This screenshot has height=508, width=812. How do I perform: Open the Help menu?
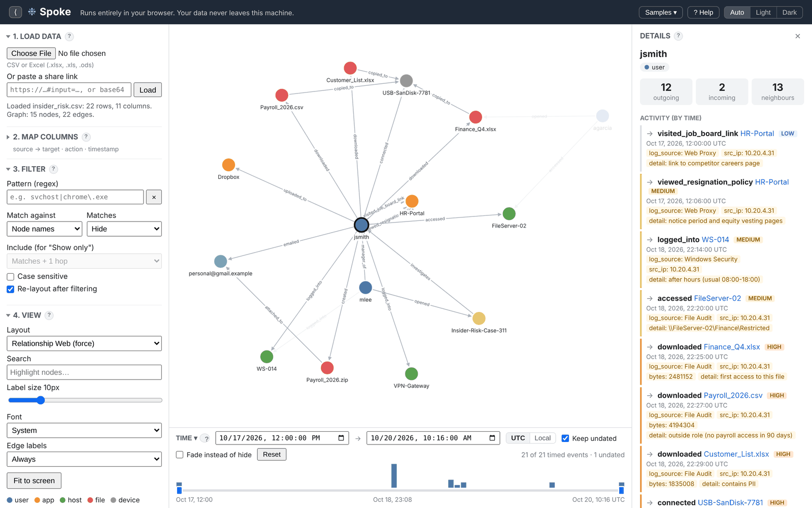(x=703, y=12)
